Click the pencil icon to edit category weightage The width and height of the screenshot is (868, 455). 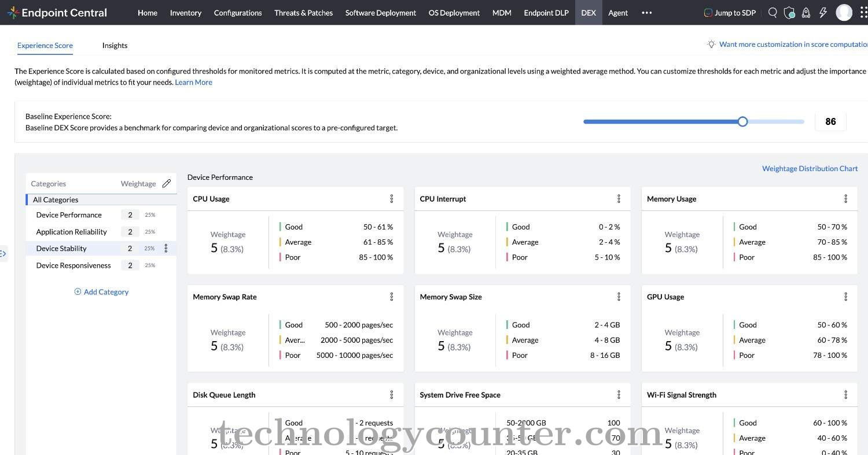coord(167,183)
